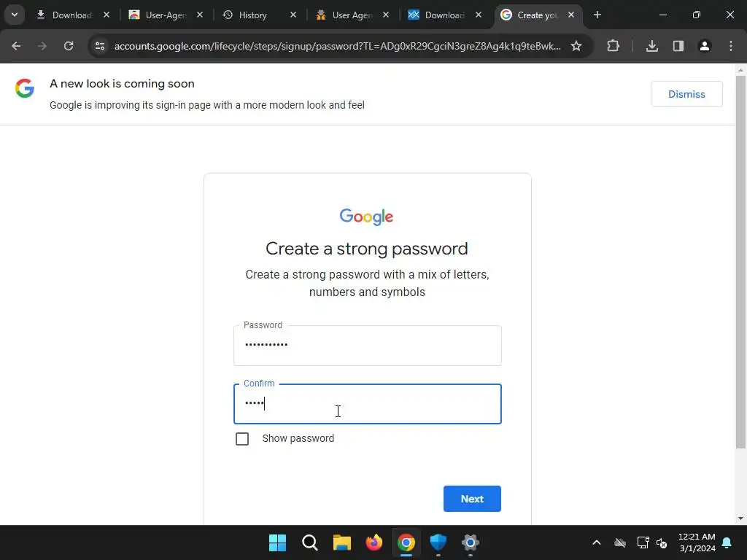Toggle the browser side panel icon
Screen dimensions: 747x560
coord(678,46)
